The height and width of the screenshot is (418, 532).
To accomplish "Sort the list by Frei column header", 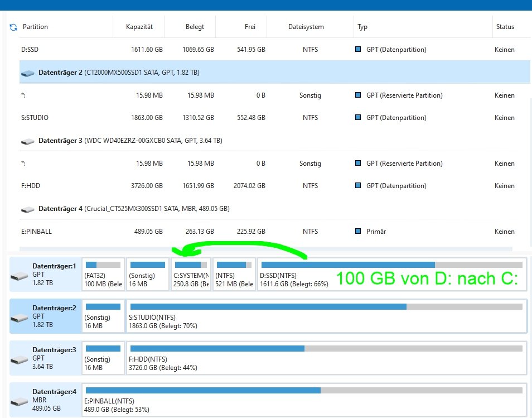I will point(250,27).
